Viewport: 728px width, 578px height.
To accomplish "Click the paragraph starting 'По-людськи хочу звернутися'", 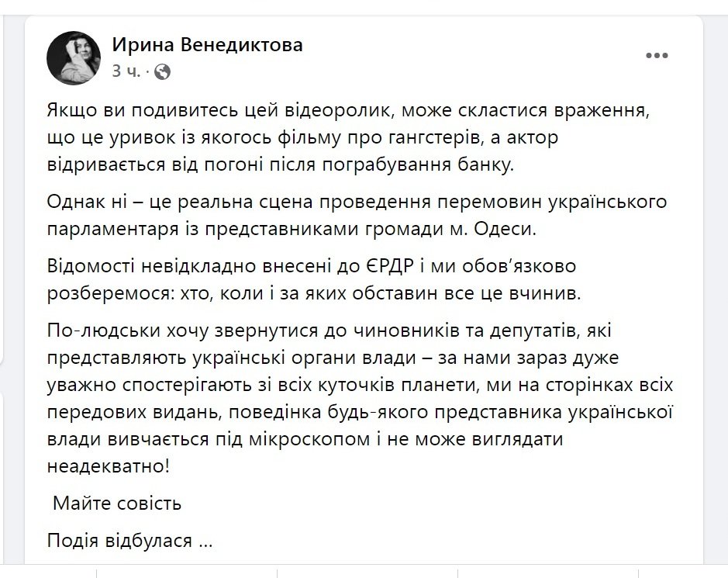I will pyautogui.click(x=360, y=399).
